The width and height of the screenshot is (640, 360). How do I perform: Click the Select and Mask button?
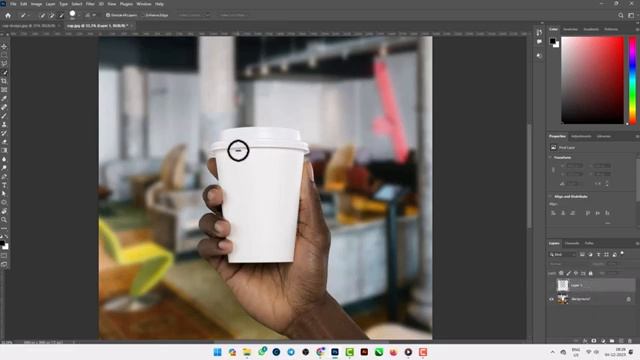click(233, 15)
